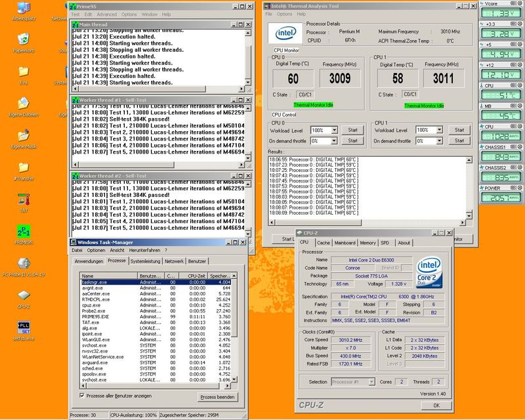The image size is (525, 420).
Task: Switch to Systemleistung tab in Task-Manager
Action: tap(145, 261)
